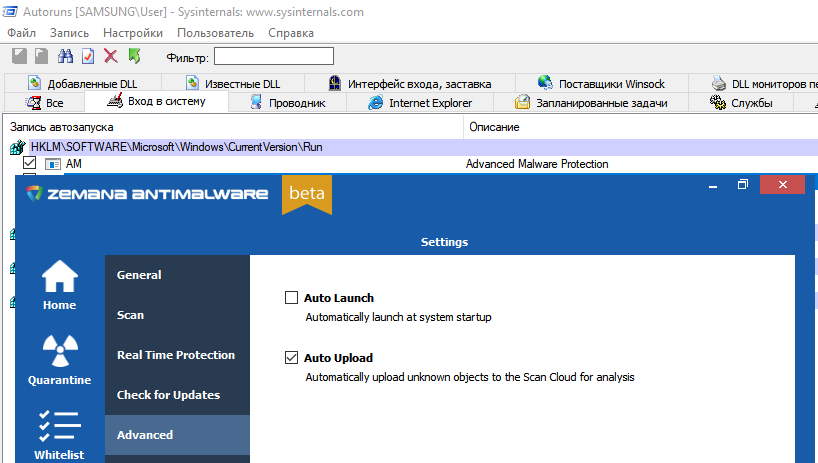Open Whitelist section in Zemana sidebar

[x=59, y=435]
